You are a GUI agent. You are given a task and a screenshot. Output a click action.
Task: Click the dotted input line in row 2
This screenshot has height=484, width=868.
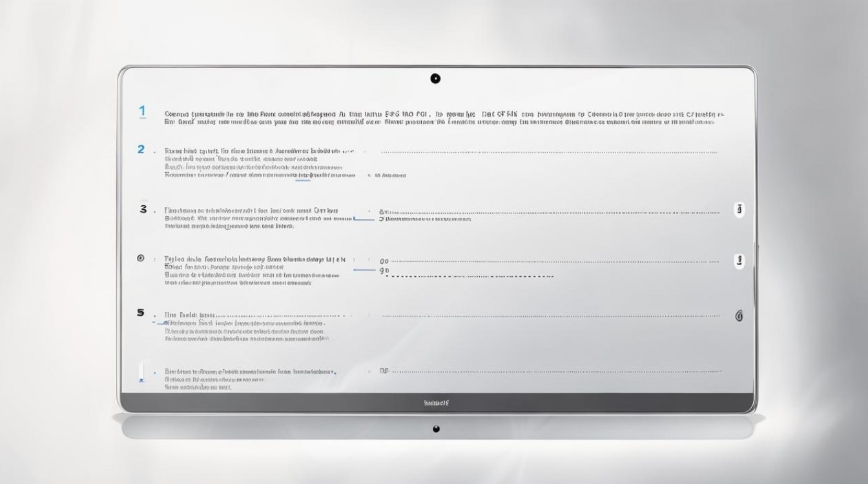549,153
